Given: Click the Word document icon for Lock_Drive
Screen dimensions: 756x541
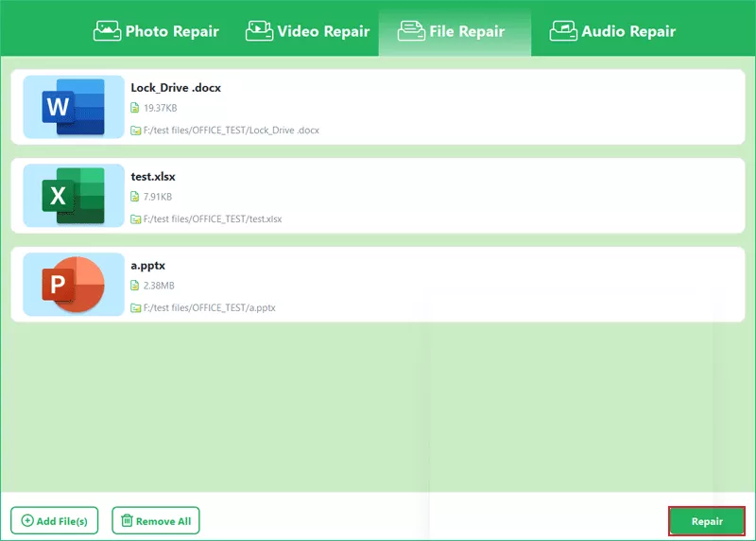Looking at the screenshot, I should tap(74, 107).
